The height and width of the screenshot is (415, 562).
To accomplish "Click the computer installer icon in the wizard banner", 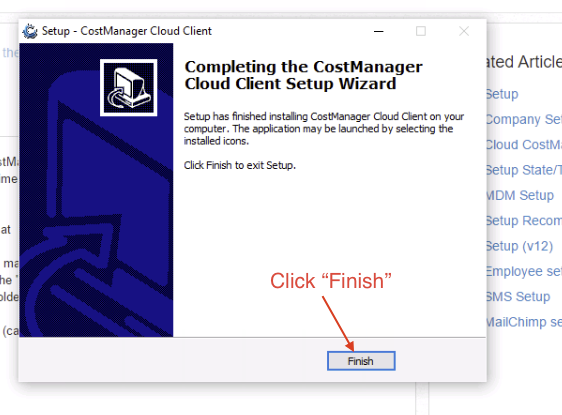I will [128, 88].
